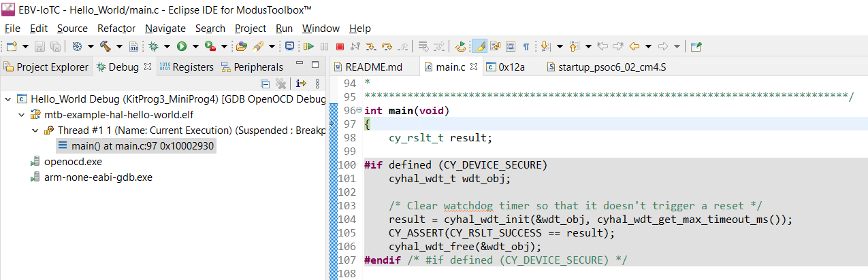Click the red Terminate button

pyautogui.click(x=340, y=47)
